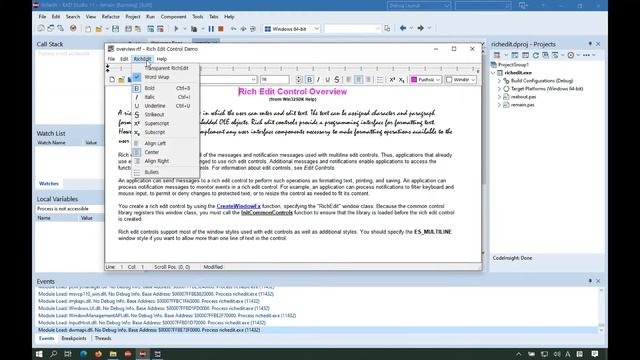Click the blue back navigation arrow
Viewport: 640px width, 360px height.
pos(403,28)
